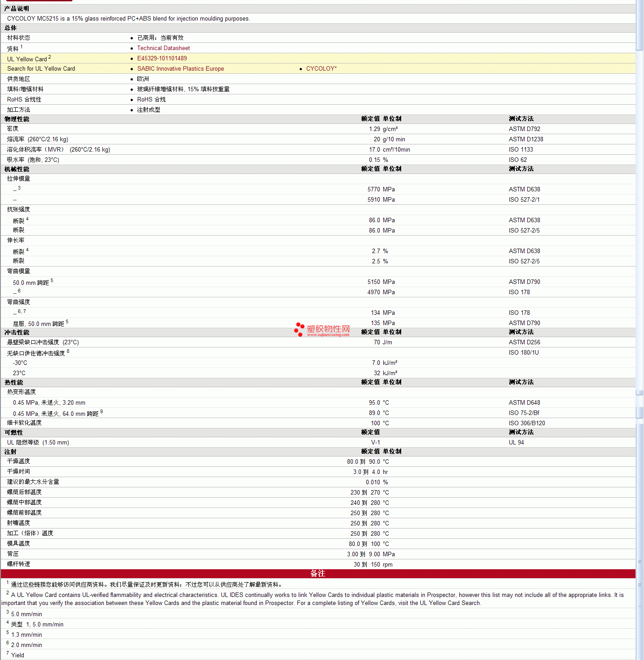The image size is (644, 660).
Task: Select heat deflection value 89.0 °C
Action: pyautogui.click(x=379, y=413)
